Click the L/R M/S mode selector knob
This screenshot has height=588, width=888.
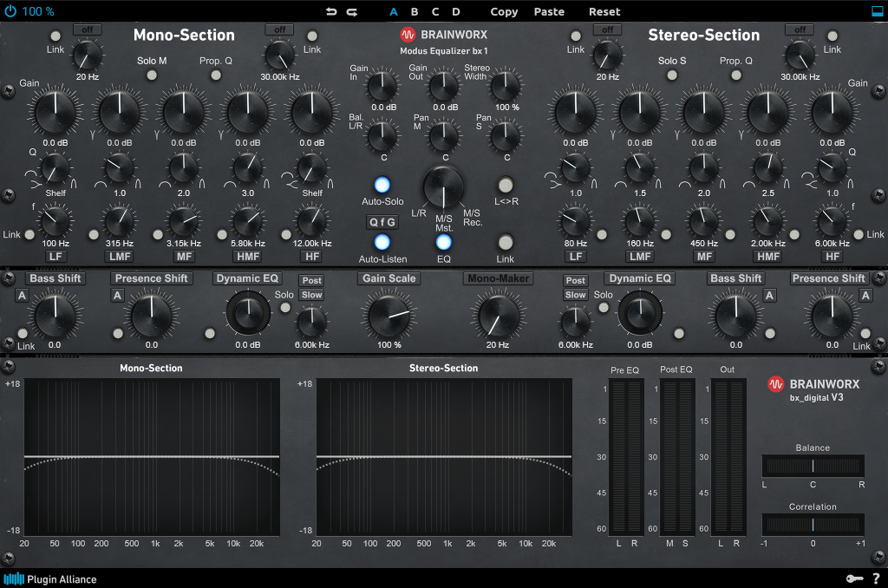pyautogui.click(x=443, y=187)
